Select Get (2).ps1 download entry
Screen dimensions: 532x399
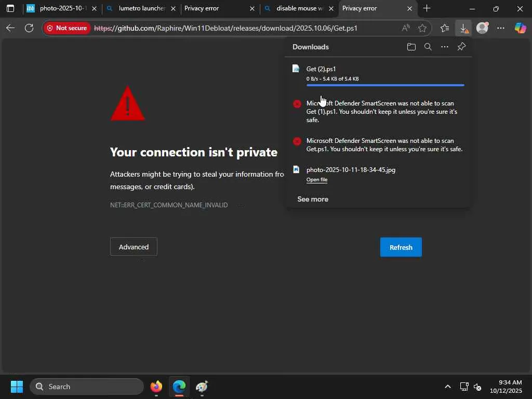pos(378,75)
